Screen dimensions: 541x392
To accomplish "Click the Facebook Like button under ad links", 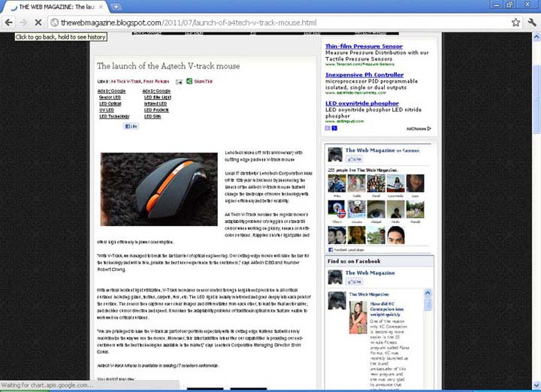I will [131, 126].
